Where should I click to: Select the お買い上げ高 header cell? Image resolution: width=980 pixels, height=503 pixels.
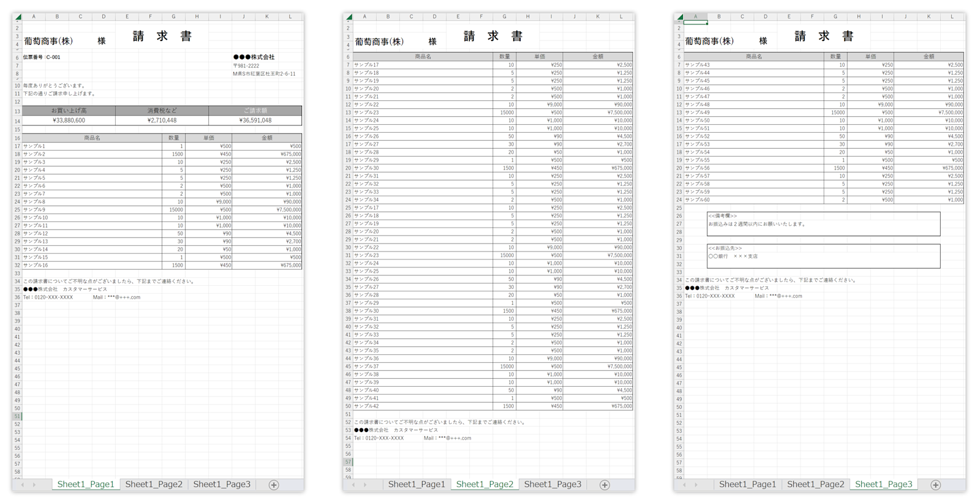69,111
